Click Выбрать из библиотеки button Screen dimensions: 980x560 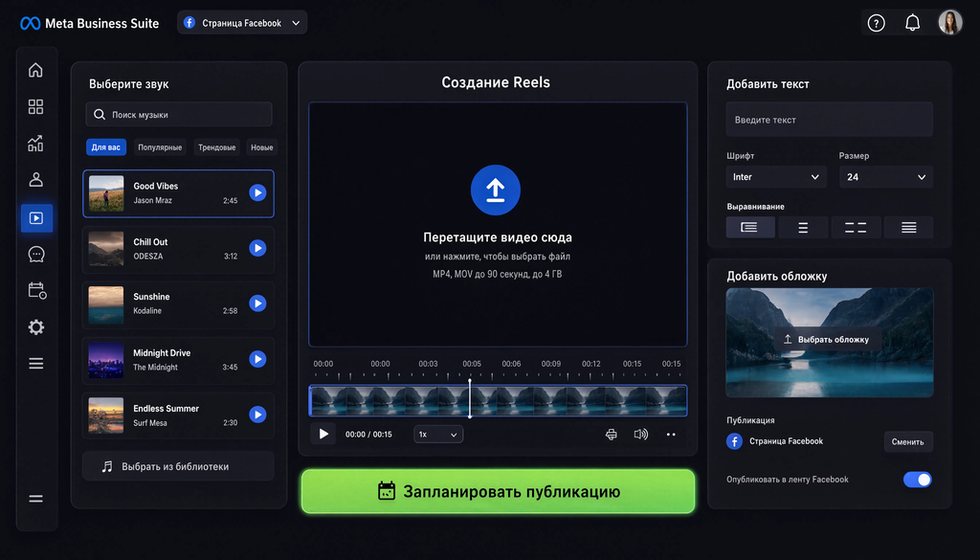[178, 466]
